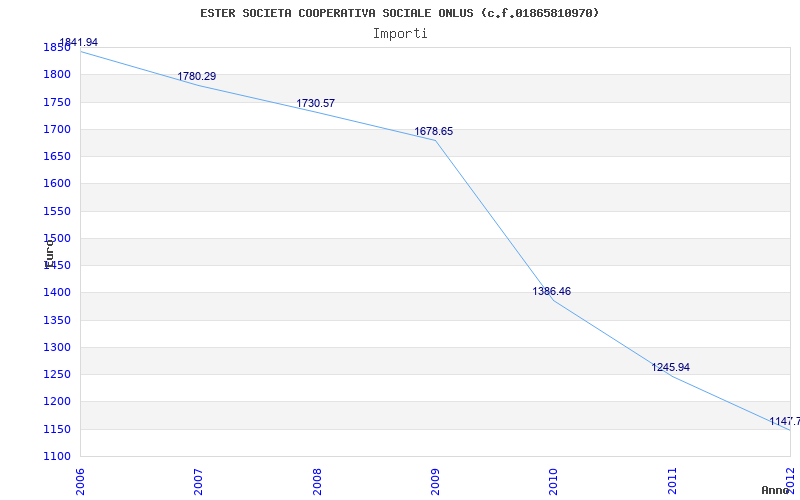Click the 1250 y-axis tick label
This screenshot has height=500, width=800.
click(57, 374)
